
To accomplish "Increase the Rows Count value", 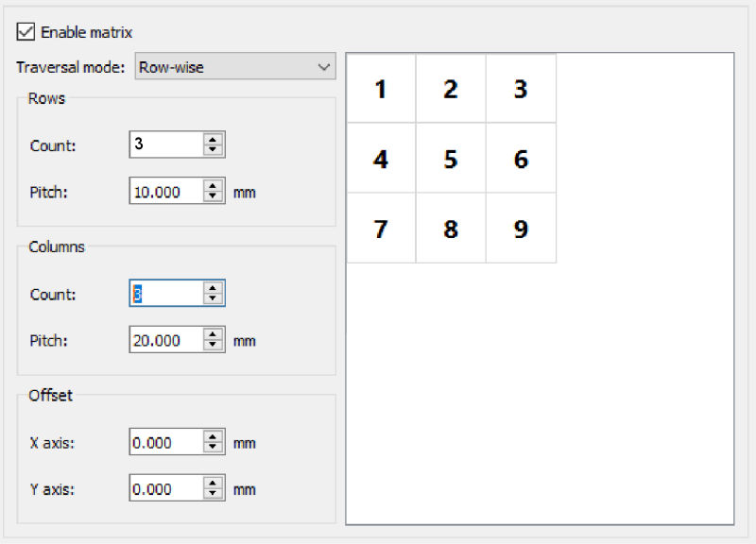I will (213, 139).
